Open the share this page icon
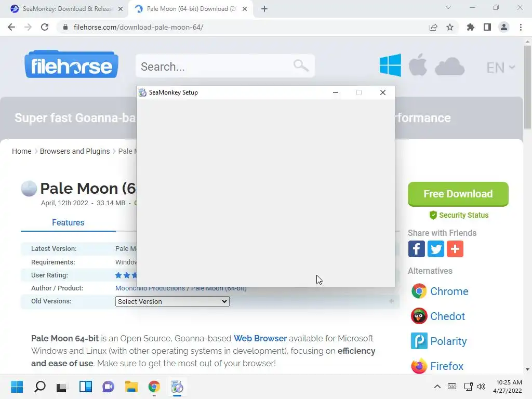 pyautogui.click(x=433, y=27)
